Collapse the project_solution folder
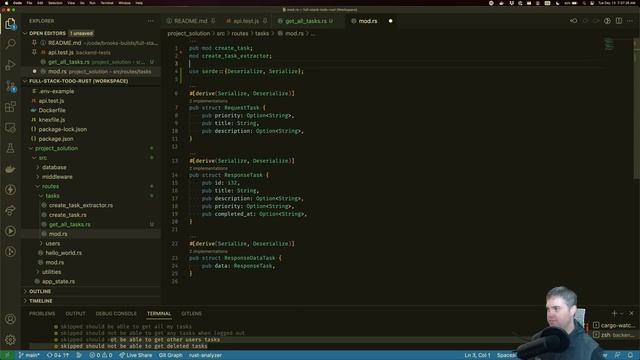The image size is (640, 360). pyautogui.click(x=31, y=149)
